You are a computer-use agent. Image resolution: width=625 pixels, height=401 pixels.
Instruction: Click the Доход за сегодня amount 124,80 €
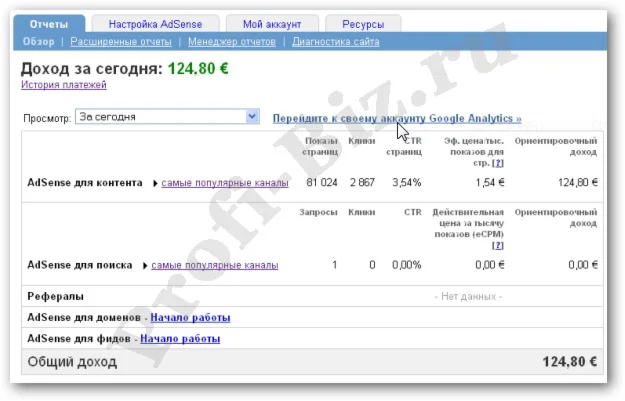click(198, 69)
